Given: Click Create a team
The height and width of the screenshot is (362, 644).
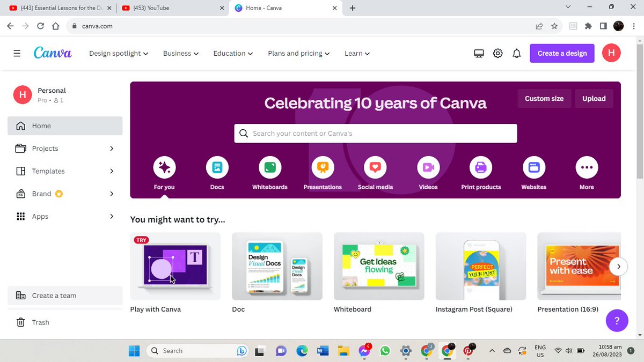Looking at the screenshot, I should (x=65, y=295).
